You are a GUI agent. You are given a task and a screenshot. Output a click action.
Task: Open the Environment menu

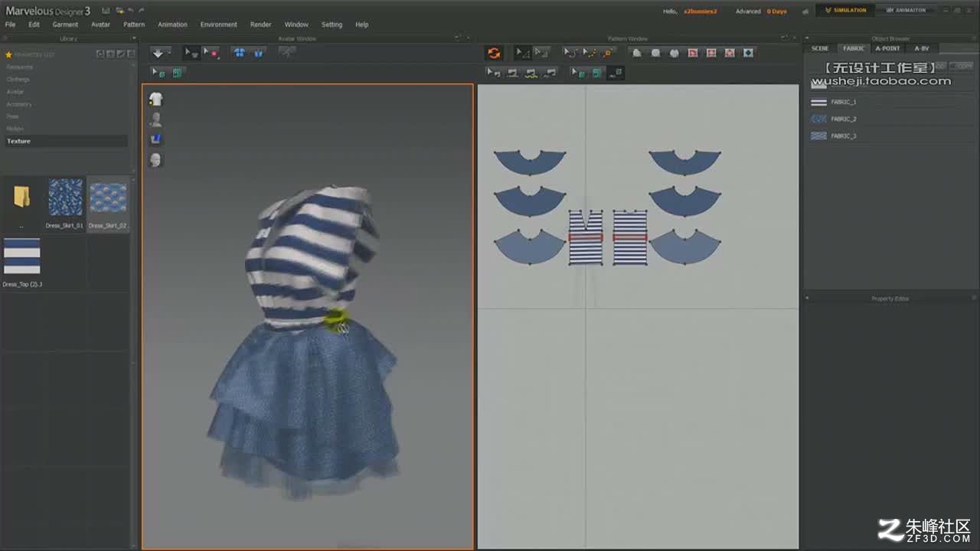(x=219, y=24)
